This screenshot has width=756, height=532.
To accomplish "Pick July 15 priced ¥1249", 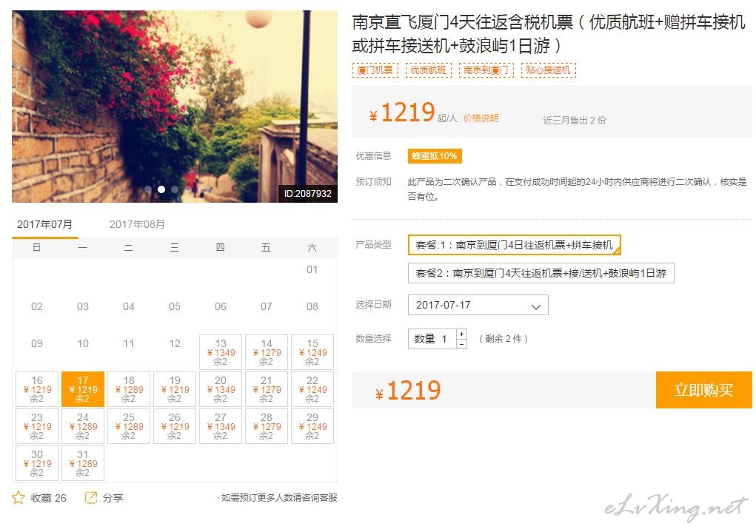I will tap(312, 352).
